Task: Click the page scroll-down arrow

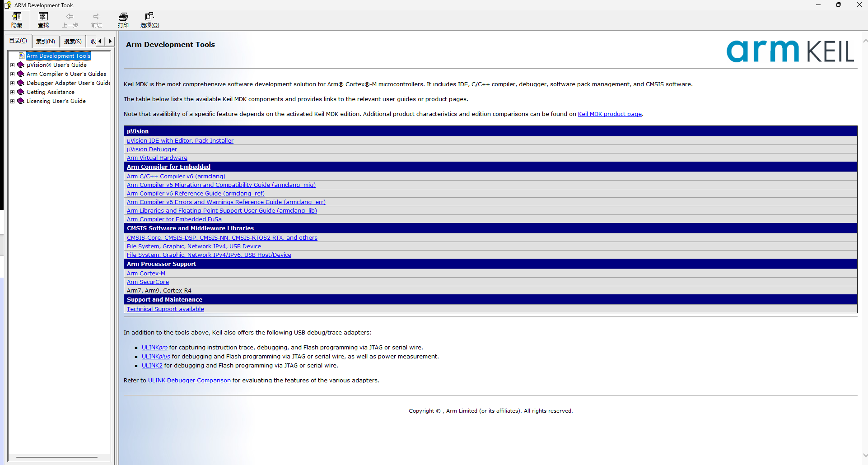Action: [x=865, y=456]
